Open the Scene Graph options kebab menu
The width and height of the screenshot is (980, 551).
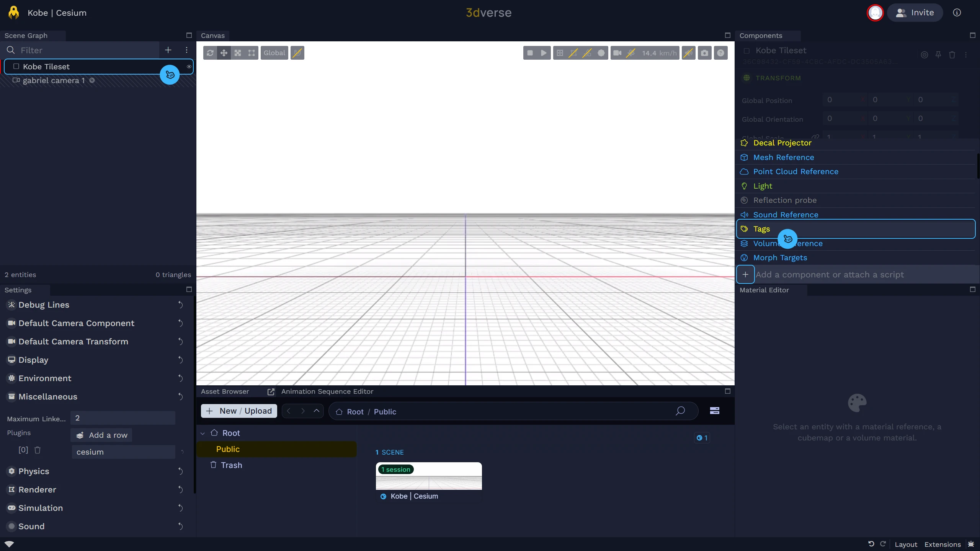tap(186, 50)
